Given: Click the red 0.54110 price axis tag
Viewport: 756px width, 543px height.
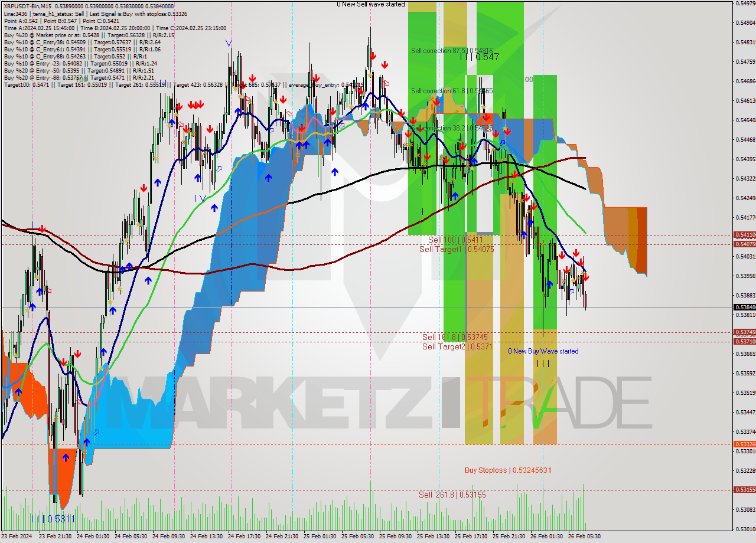Looking at the screenshot, I should (744, 234).
